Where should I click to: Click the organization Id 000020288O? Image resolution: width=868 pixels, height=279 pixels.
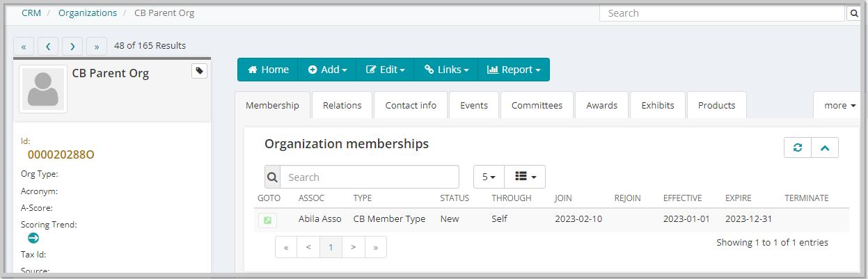tap(61, 154)
